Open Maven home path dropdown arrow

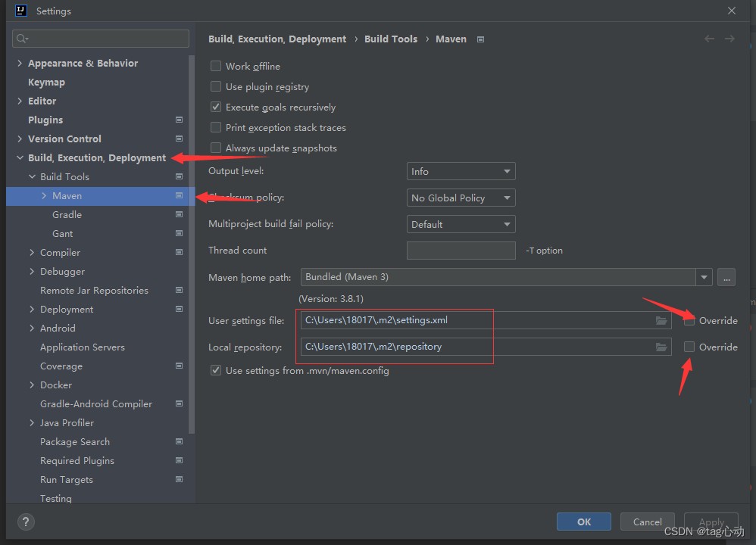click(x=704, y=277)
